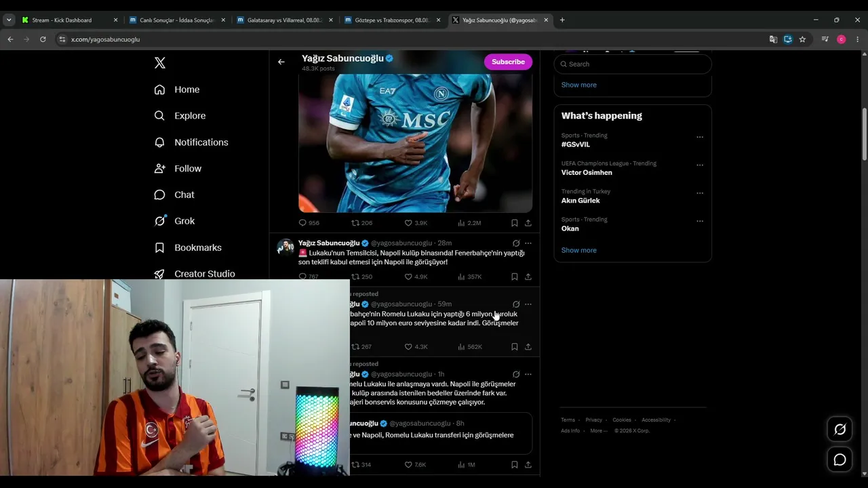The height and width of the screenshot is (488, 868).
Task: View analytics of the 562K views post
Action: click(470, 347)
